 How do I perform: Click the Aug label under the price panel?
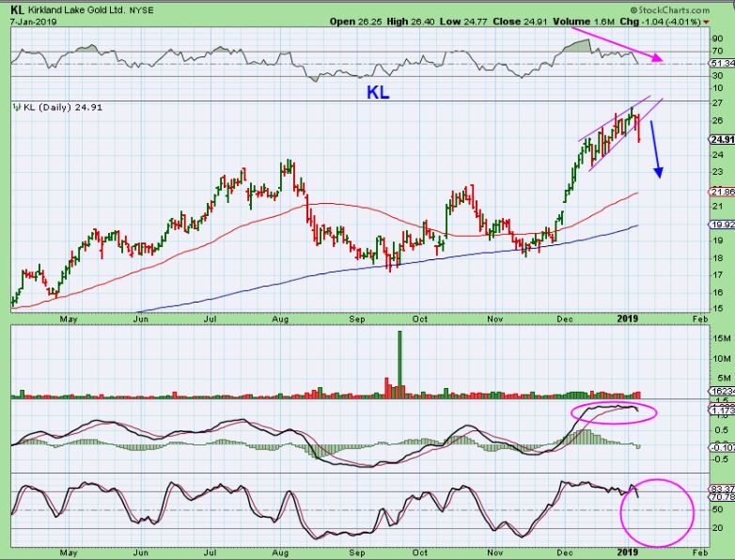coord(280,319)
